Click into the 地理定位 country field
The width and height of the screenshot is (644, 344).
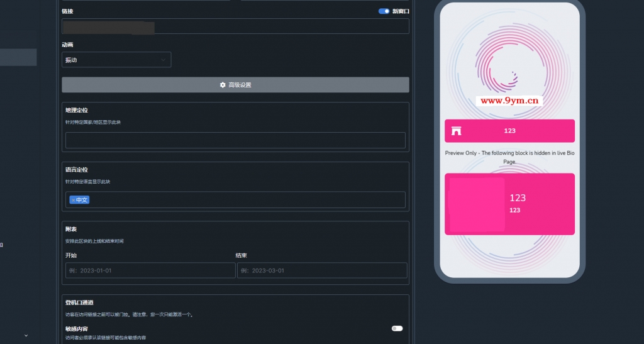[x=235, y=140]
